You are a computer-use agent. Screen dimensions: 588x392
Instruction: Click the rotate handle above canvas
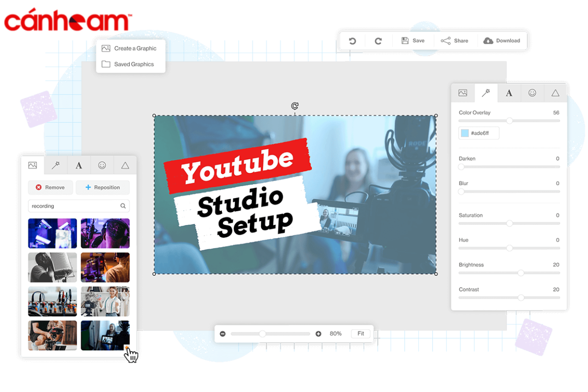pos(294,106)
